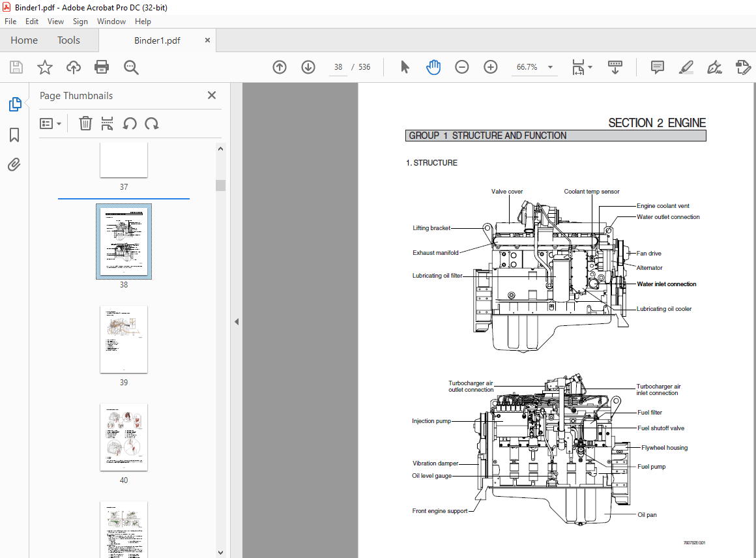Rotate page clockwise

pyautogui.click(x=151, y=123)
